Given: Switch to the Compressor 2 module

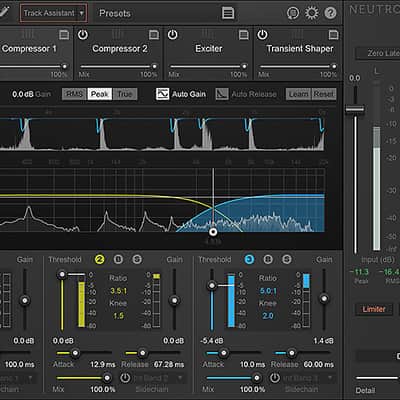Looking at the screenshot, I should click(x=120, y=49).
